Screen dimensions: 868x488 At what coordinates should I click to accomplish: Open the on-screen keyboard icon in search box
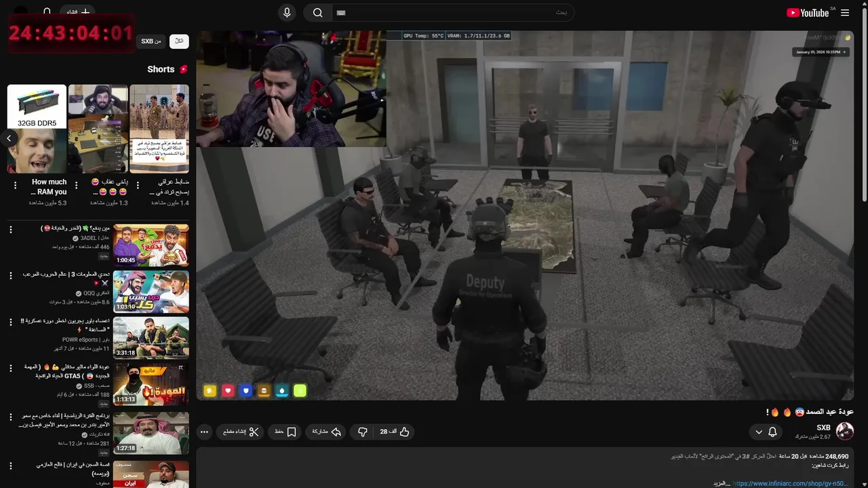point(341,13)
